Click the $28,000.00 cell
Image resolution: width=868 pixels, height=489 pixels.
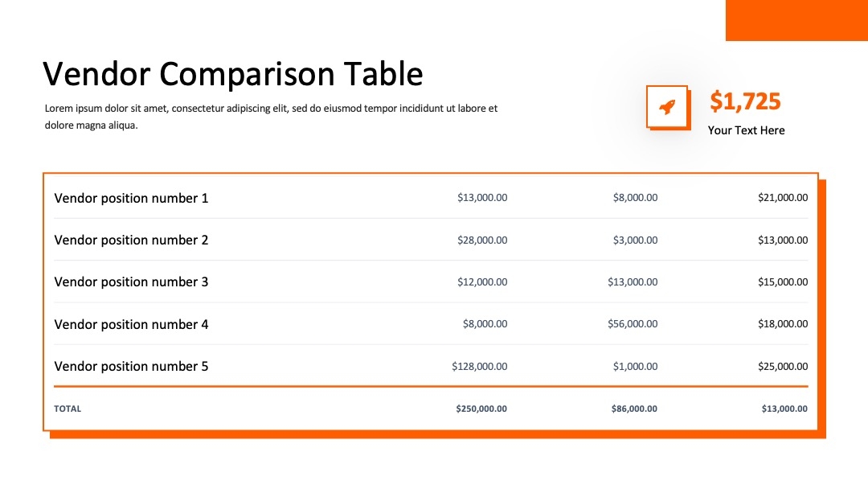coord(482,240)
